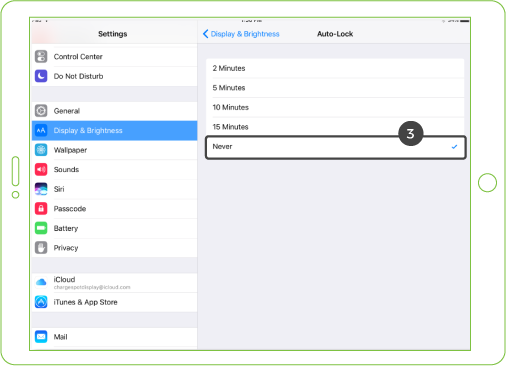Image resolution: width=506 pixels, height=366 pixels.
Task: Open the Wallpaper settings label
Action: click(x=70, y=150)
